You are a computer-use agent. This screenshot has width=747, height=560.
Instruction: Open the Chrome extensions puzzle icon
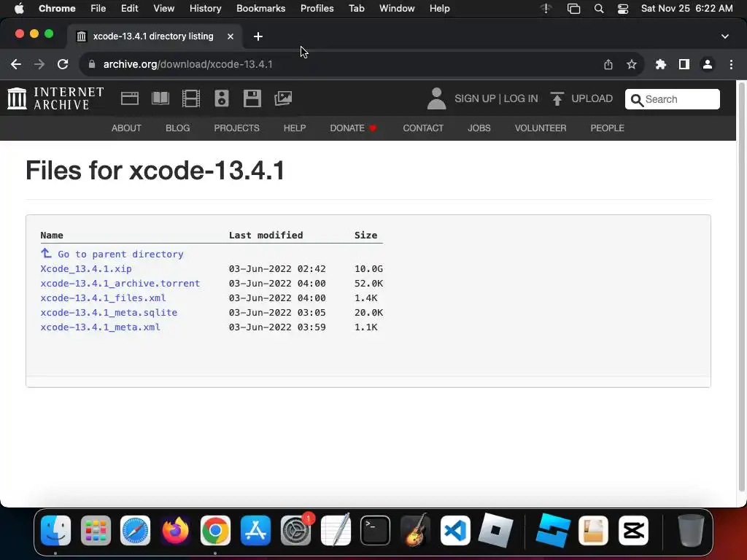click(661, 64)
